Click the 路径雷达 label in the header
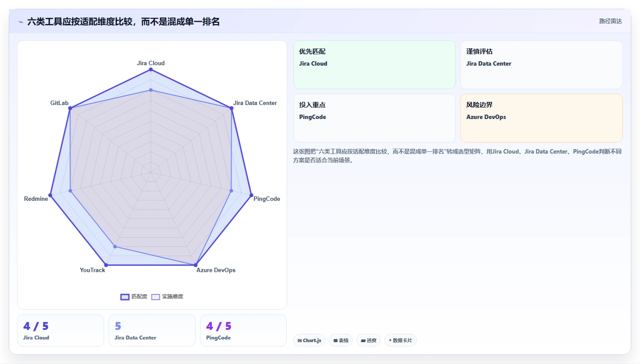 tap(610, 21)
